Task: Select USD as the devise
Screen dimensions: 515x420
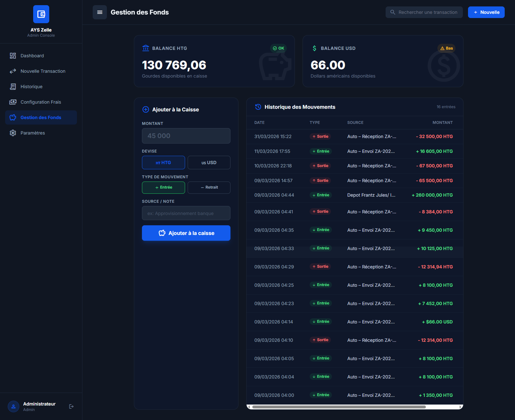Action: (209, 163)
